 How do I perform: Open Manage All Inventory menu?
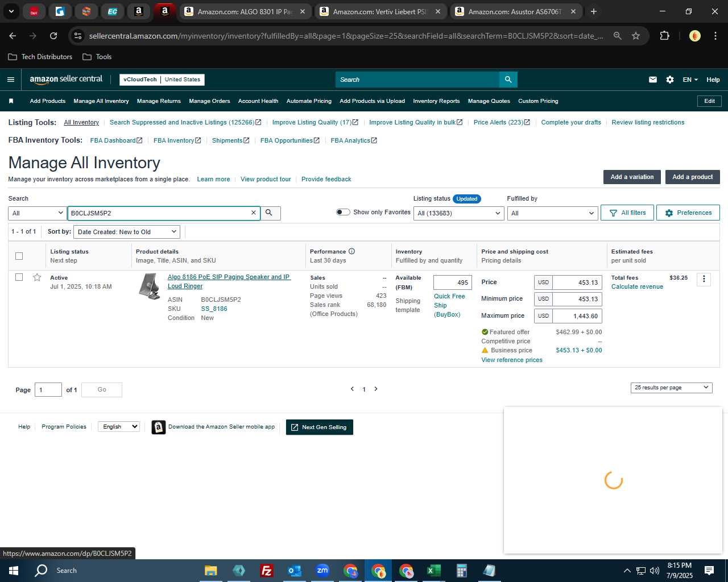[101, 101]
